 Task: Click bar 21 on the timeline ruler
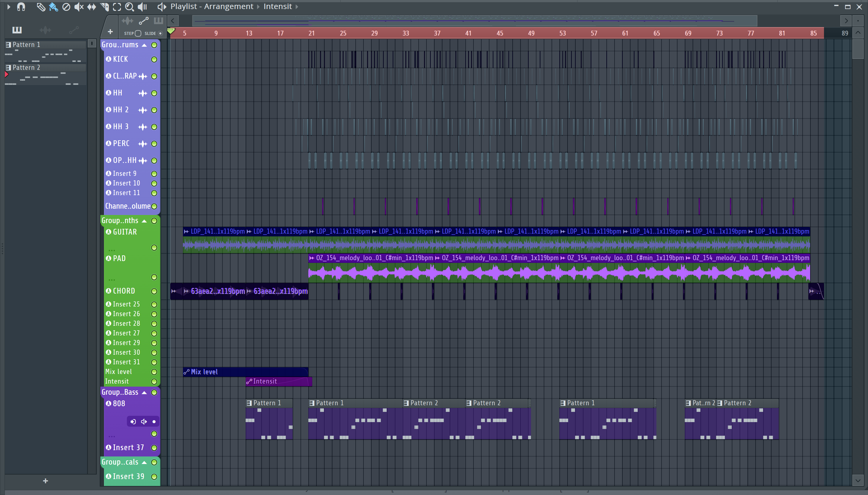tap(311, 33)
